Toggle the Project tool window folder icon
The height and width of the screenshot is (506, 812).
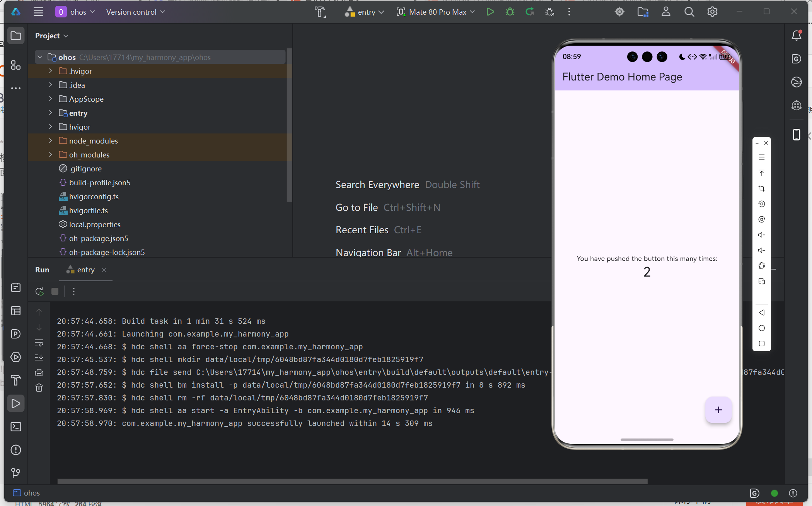[x=16, y=36]
